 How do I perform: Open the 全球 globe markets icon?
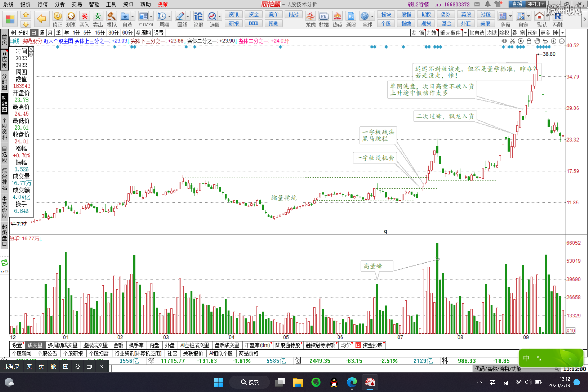(365, 16)
